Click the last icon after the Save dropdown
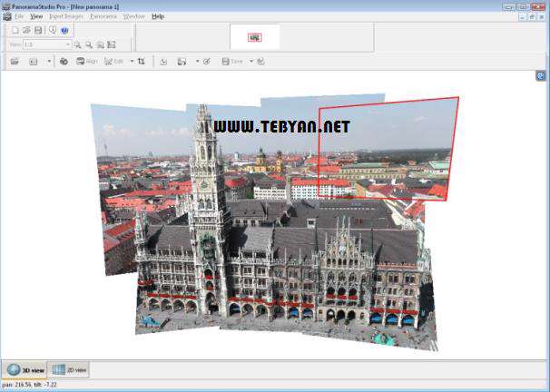 point(260,62)
